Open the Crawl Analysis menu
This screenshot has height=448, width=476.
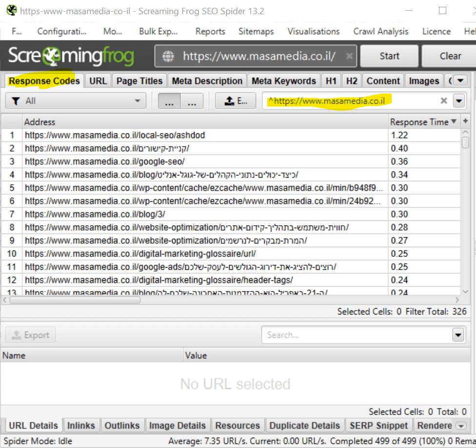[381, 31]
